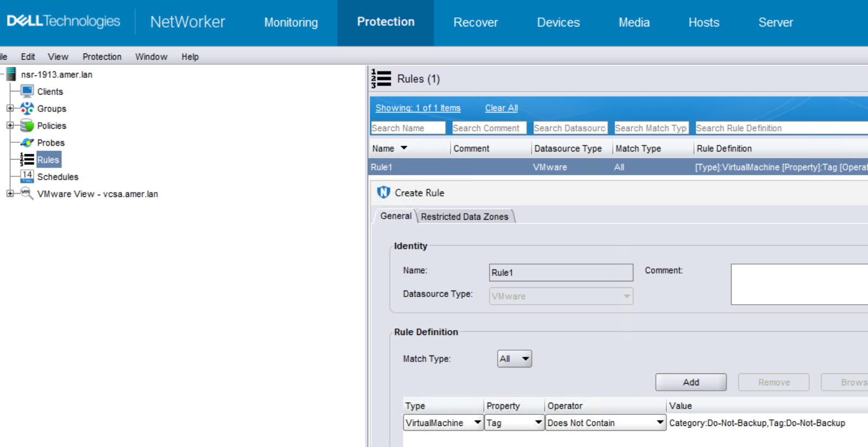Screen dimensions: 868x447
Task: Click the Policies icon in tree
Action: (x=27, y=126)
